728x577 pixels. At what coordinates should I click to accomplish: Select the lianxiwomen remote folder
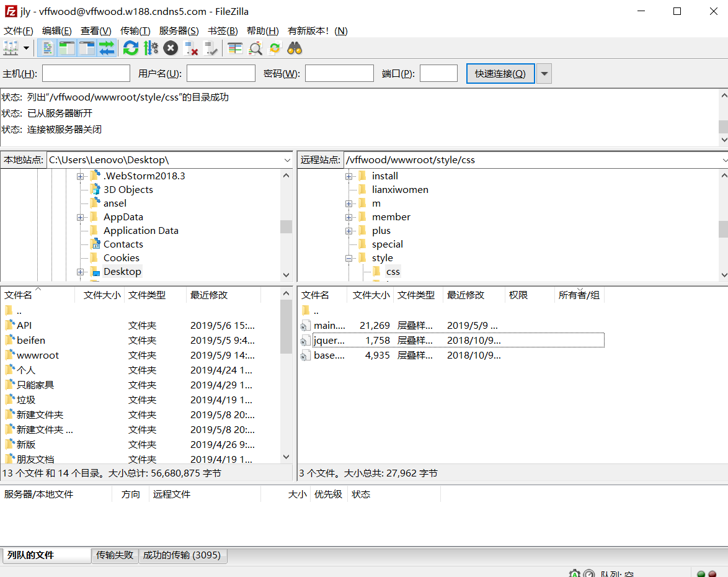pos(400,190)
